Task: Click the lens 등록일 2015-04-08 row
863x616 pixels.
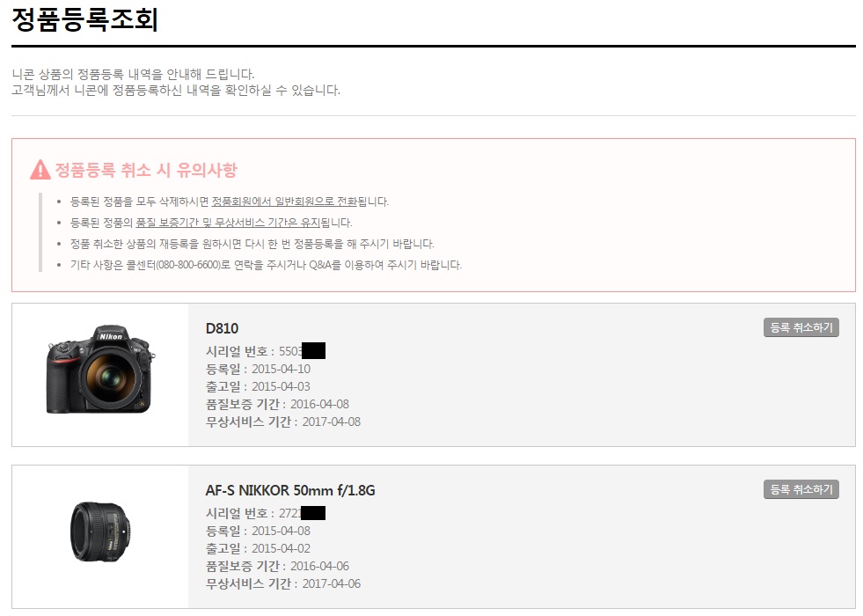Action: (x=258, y=531)
